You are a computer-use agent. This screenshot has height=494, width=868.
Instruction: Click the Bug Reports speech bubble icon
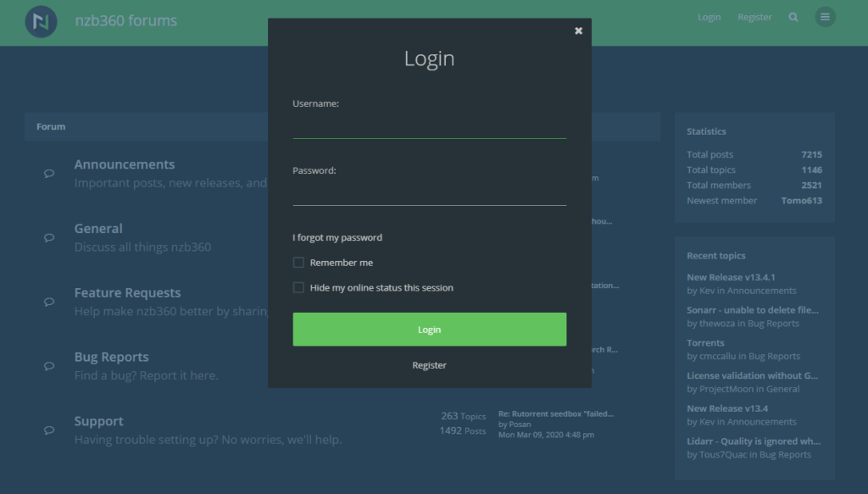click(49, 366)
